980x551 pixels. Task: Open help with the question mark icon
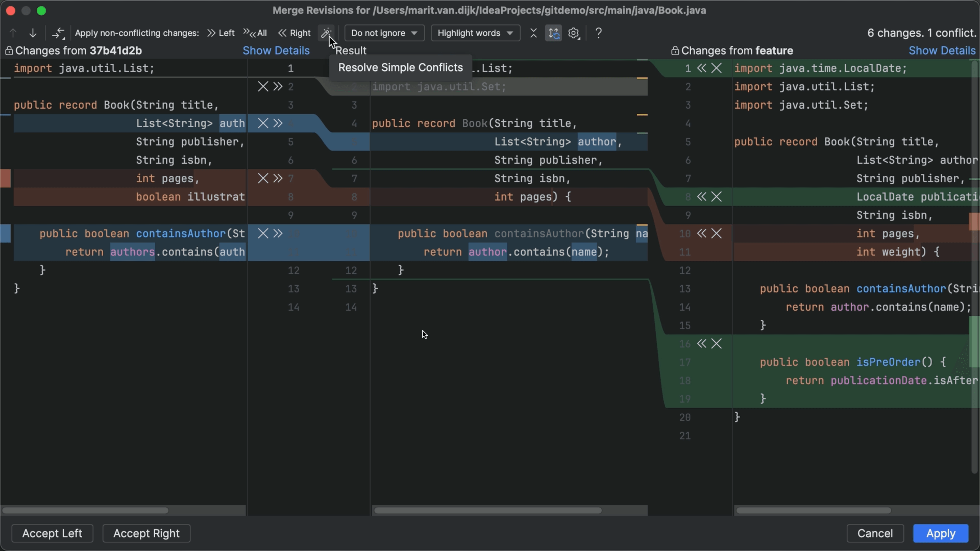point(598,33)
